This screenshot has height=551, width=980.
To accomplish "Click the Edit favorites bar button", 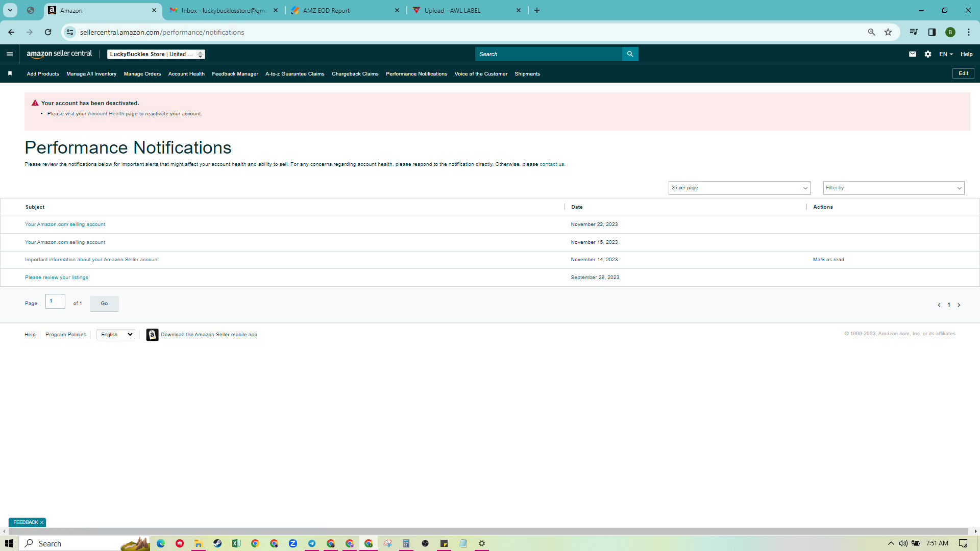I will pos(963,73).
